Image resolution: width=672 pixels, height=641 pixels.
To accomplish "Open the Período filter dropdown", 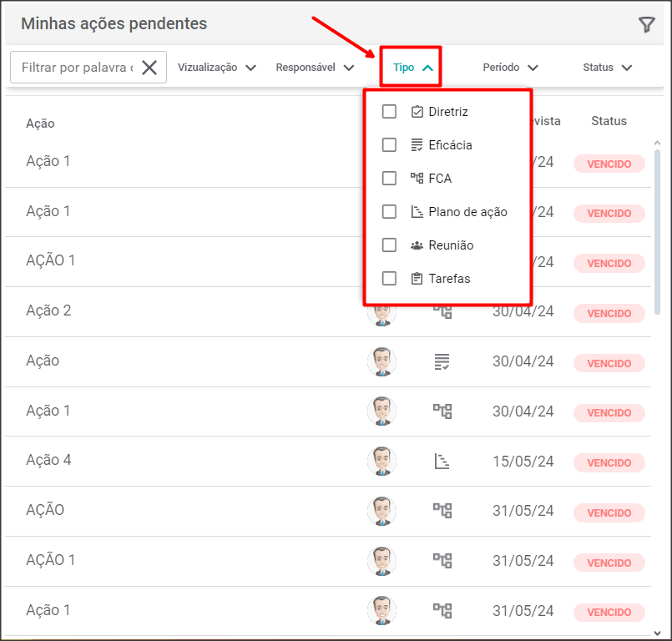I will coord(510,68).
